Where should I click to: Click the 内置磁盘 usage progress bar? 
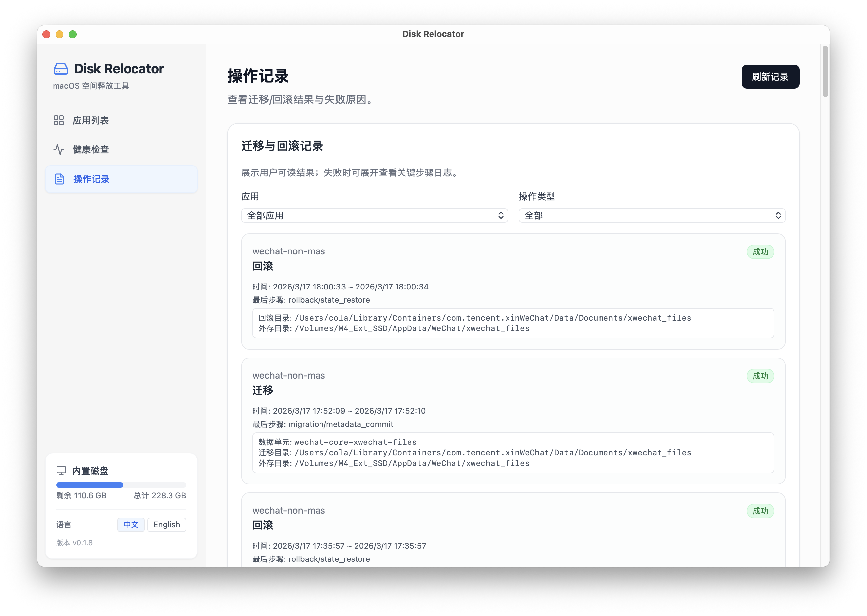click(x=121, y=485)
